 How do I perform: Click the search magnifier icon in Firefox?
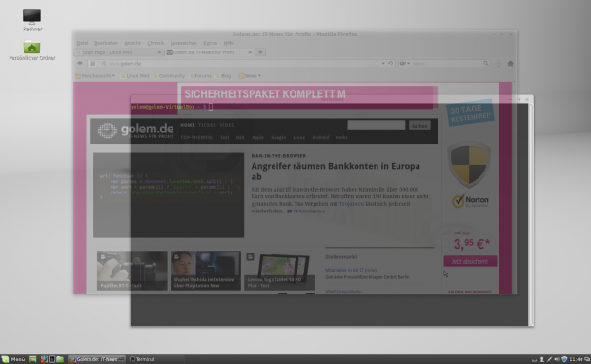pyautogui.click(x=486, y=63)
